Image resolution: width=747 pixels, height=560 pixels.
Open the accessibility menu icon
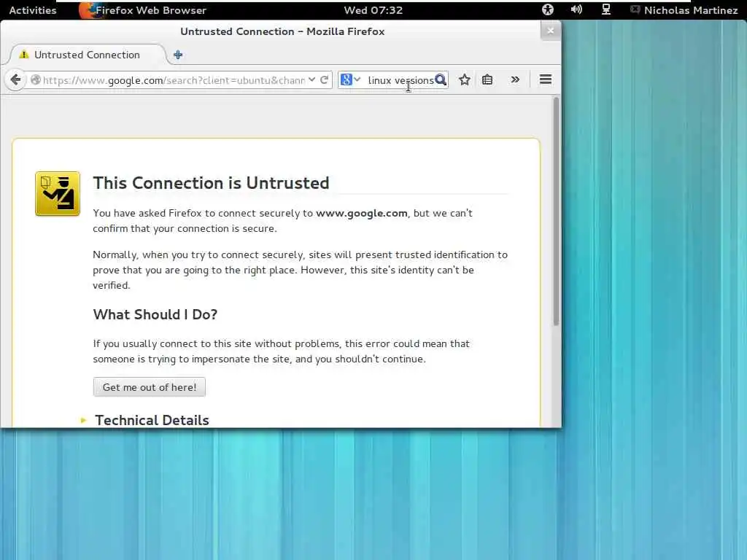coord(548,9)
